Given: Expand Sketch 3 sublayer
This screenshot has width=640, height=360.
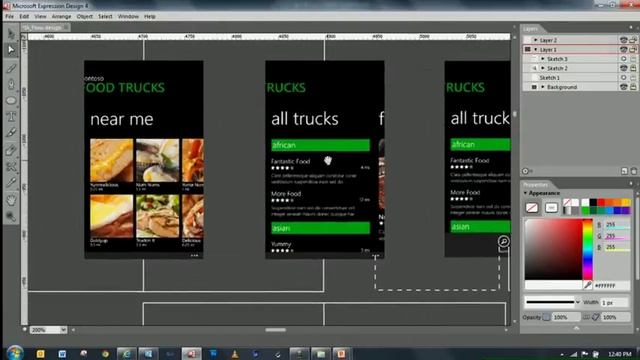Looking at the screenshot, I should click(542, 59).
